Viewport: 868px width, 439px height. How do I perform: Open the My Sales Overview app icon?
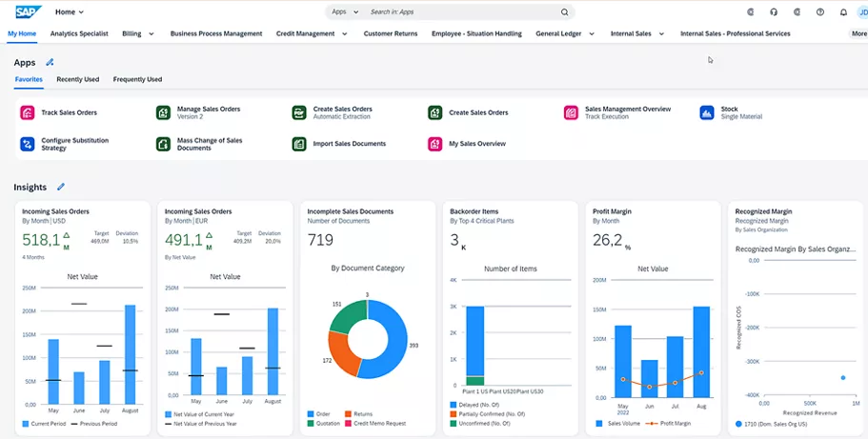[x=435, y=144]
